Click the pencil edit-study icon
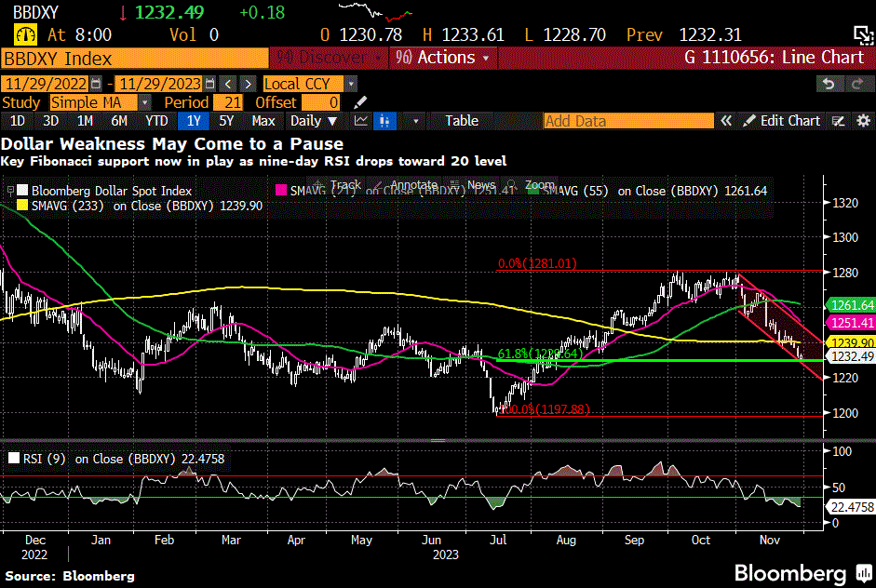 (x=360, y=102)
